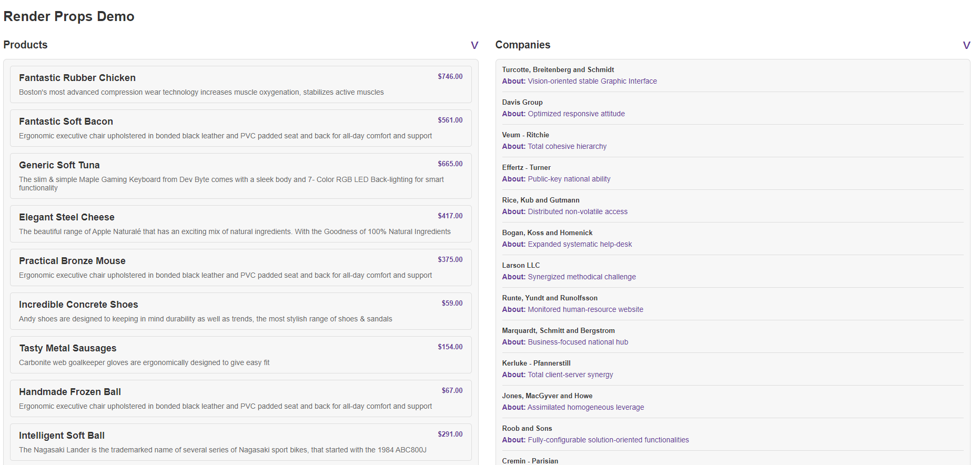Select Runte, Yundt and Runolfsson company
The image size is (980, 465).
click(x=550, y=298)
